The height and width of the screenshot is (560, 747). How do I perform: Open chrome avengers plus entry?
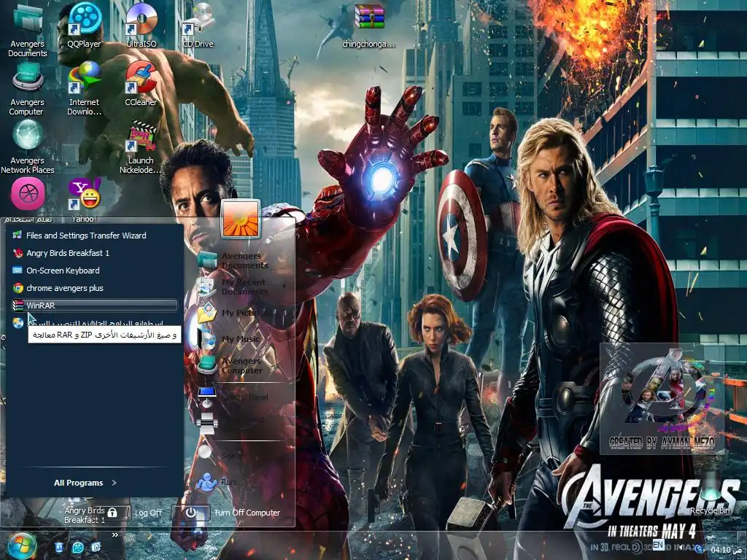coord(94,288)
